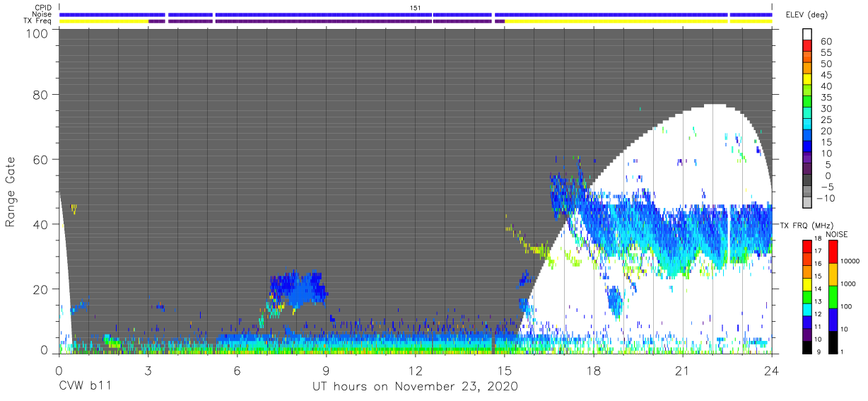Click the 'NOISE' legend title
The width and height of the screenshot is (868, 401).
point(836,234)
